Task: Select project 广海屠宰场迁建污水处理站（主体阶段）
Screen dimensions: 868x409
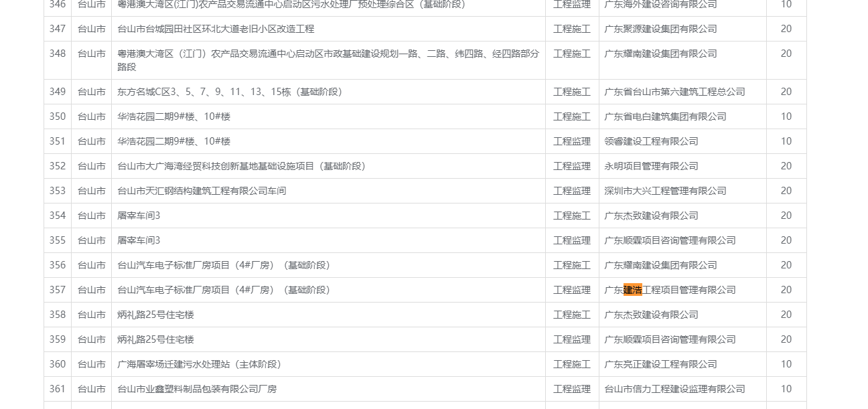Action: pyautogui.click(x=202, y=364)
